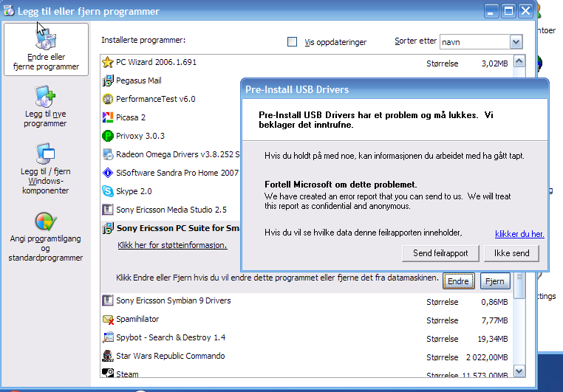Screen dimensions: 563x392
Task: Select the Privoxy 3.0.3 icon
Action: click(x=108, y=136)
